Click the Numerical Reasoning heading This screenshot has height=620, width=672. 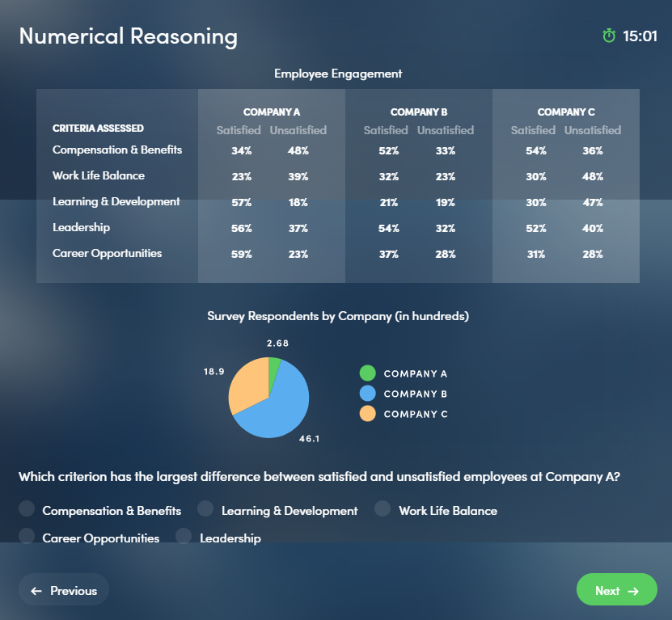coord(128,36)
